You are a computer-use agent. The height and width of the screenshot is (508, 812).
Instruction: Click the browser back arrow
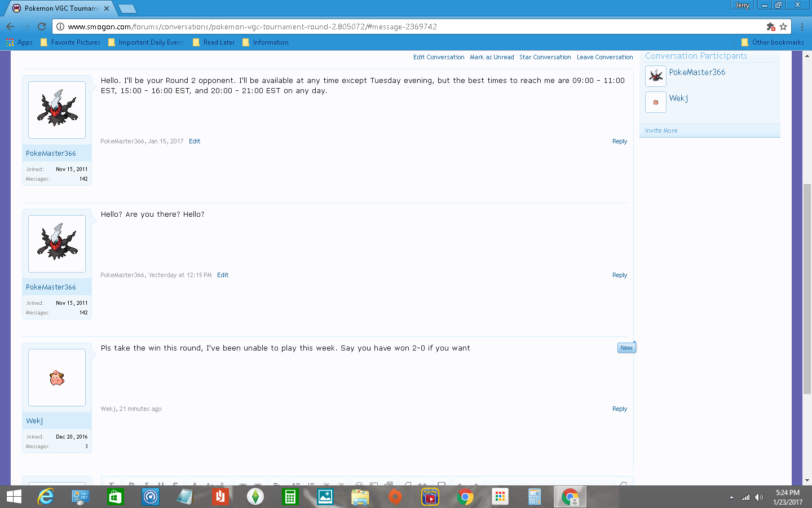(10, 27)
